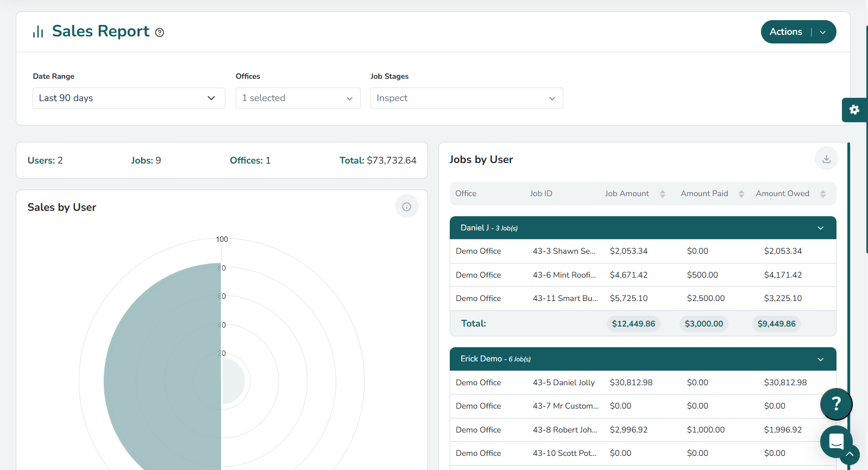Image resolution: width=868 pixels, height=470 pixels.
Task: Open the settings gear side tab
Action: pyautogui.click(x=854, y=110)
